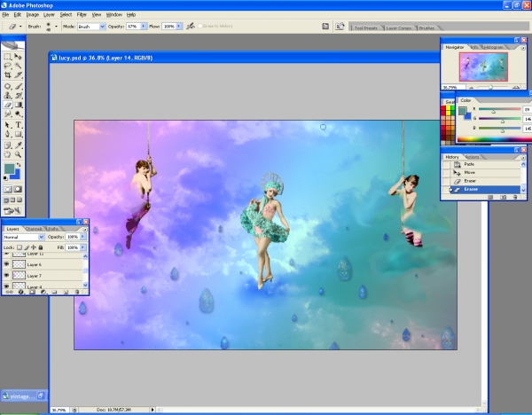Open the Window menu
The width and height of the screenshot is (532, 415).
(x=114, y=14)
